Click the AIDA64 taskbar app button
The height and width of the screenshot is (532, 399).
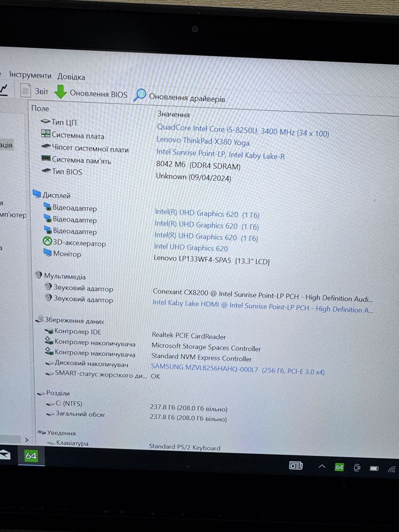tap(31, 456)
